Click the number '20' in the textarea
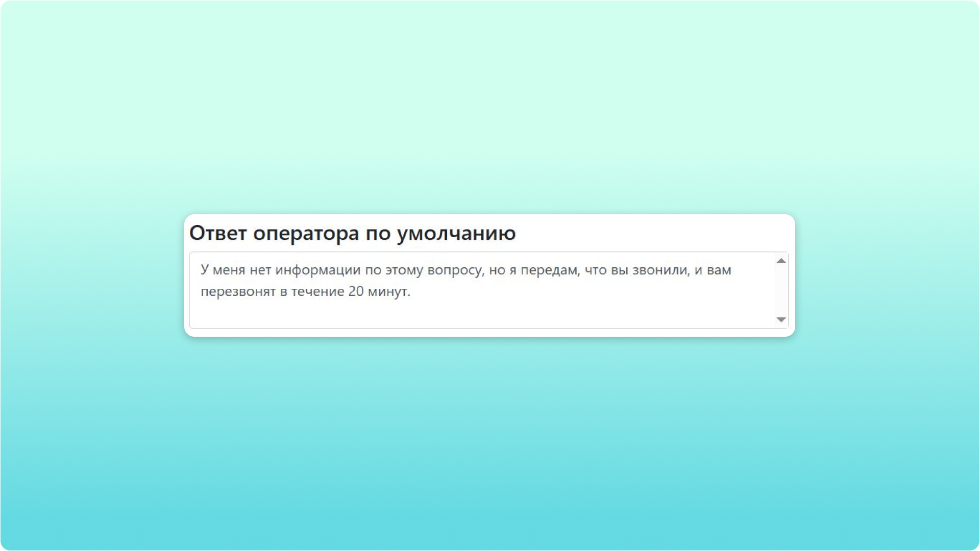 coord(356,291)
